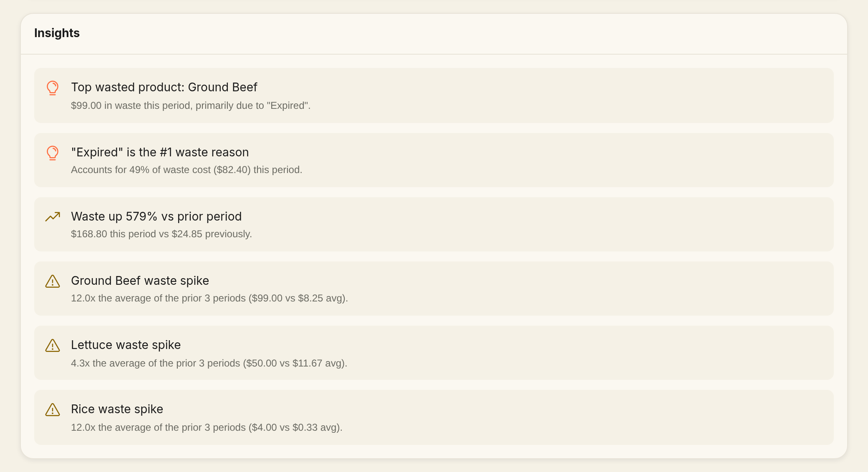Screen dimensions: 868x472
Task: Open the Waste up 579% vs prior period heading
Action: tap(156, 216)
